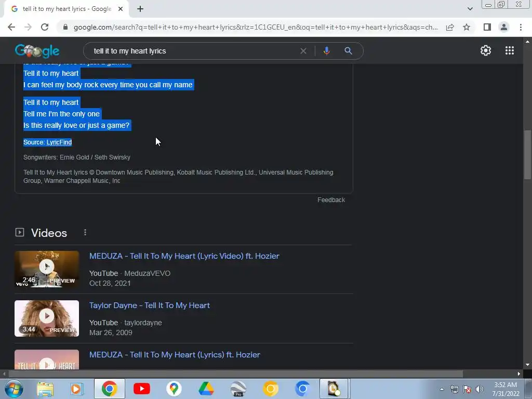Open media player taskbar icon
This screenshot has width=532, height=399.
point(77,389)
